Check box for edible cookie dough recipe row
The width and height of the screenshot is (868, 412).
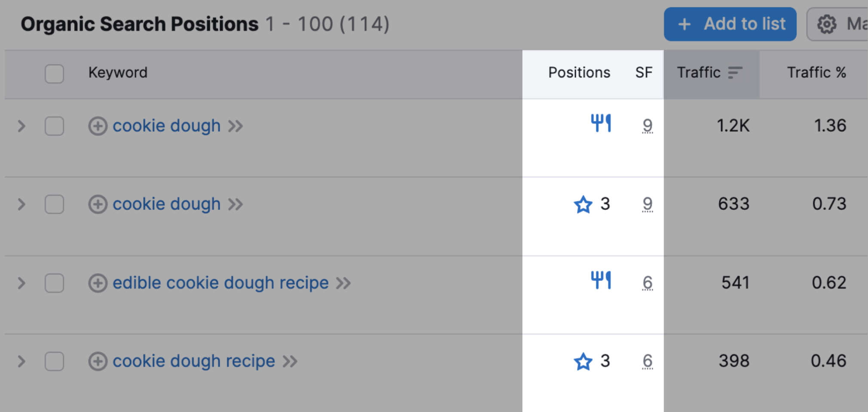click(55, 283)
